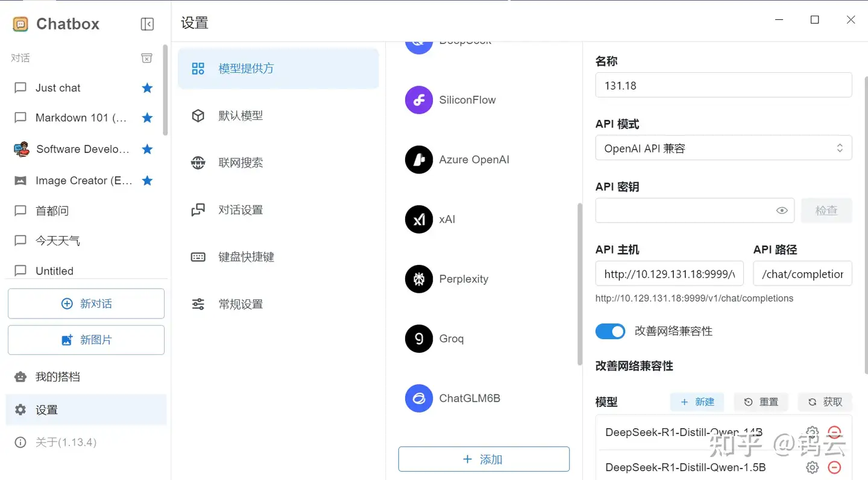
Task: Open 键盘快捷键 settings tab
Action: pyautogui.click(x=278, y=257)
